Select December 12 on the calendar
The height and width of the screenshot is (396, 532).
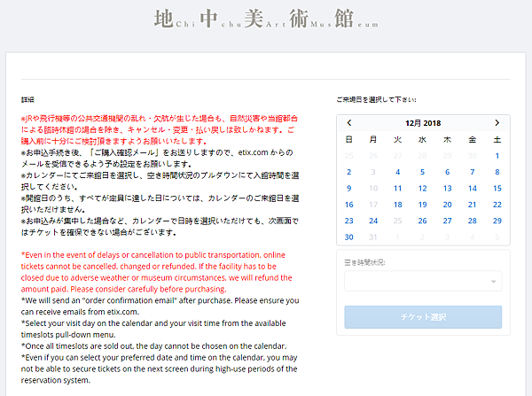coord(422,189)
